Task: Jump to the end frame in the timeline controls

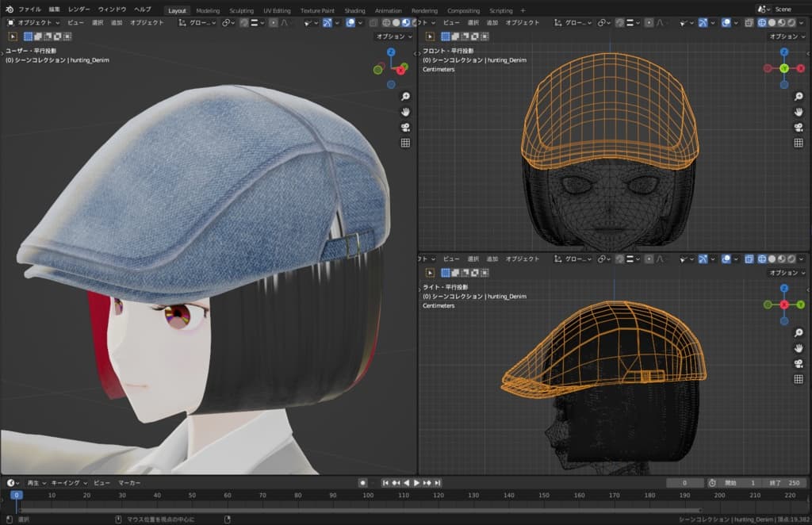Action: tap(437, 482)
